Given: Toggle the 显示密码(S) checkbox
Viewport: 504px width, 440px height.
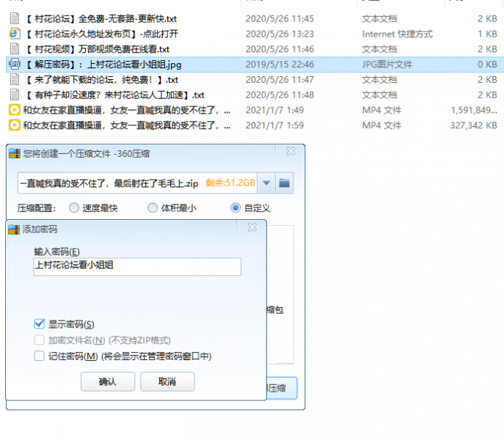Looking at the screenshot, I should pos(39,324).
